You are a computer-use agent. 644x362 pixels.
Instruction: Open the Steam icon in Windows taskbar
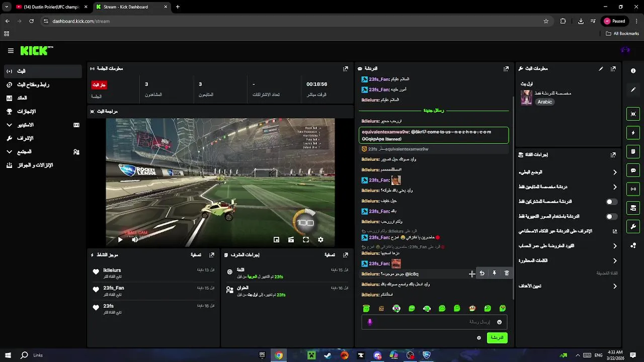(328, 355)
